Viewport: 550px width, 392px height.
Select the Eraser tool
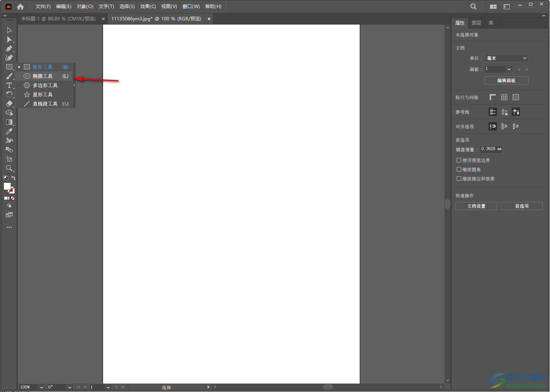tap(9, 104)
